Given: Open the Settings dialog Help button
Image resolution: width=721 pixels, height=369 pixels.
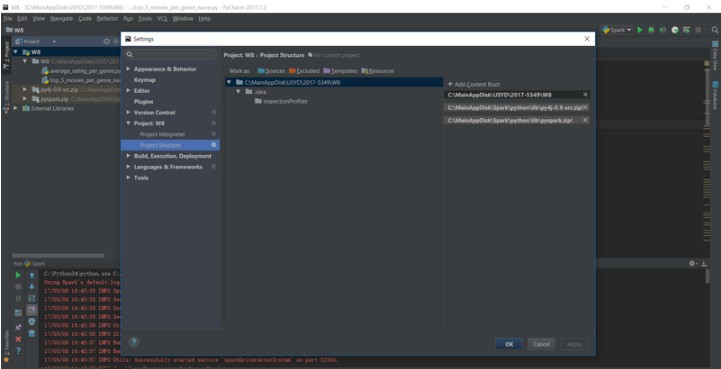Looking at the screenshot, I should [133, 342].
